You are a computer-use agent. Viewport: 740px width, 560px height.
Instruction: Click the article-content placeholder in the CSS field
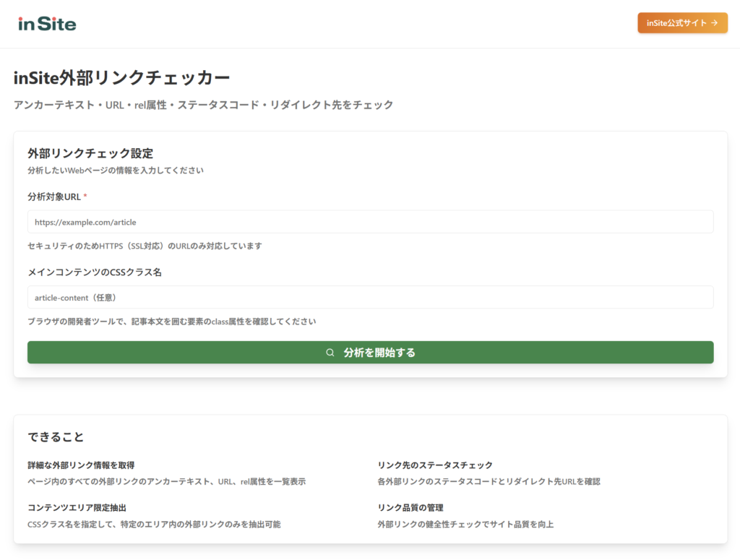click(x=77, y=297)
